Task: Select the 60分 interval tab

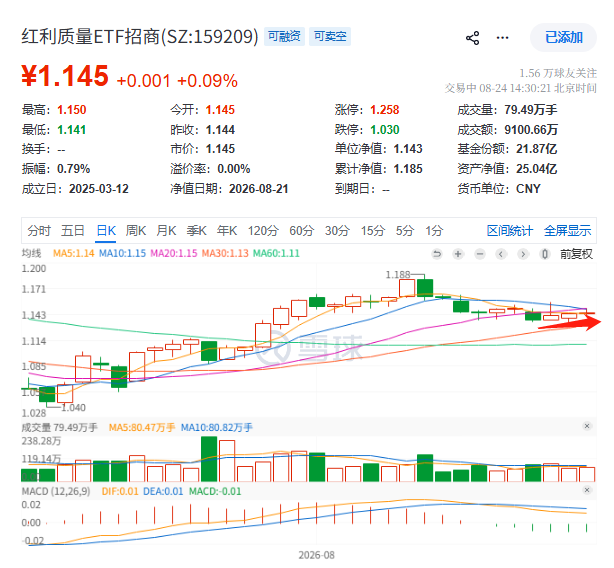Action: (x=302, y=231)
